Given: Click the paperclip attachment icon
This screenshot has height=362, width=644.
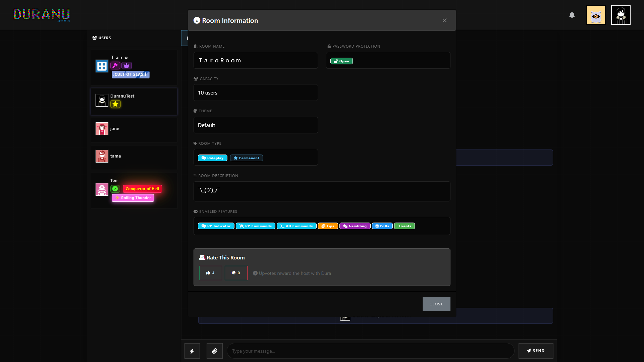Looking at the screenshot, I should 215,351.
